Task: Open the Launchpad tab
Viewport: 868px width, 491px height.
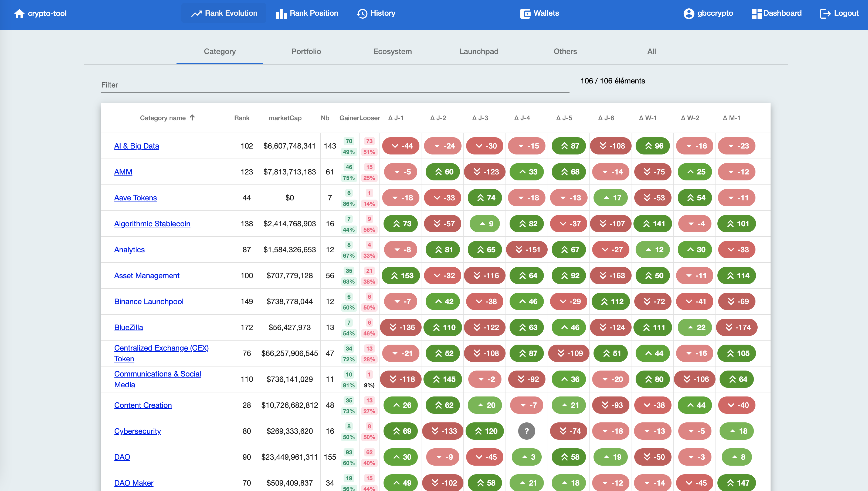Action: (479, 52)
